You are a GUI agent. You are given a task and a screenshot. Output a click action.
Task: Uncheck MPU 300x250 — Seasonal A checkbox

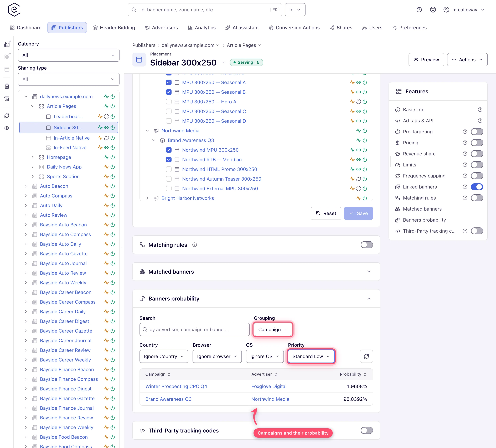tap(169, 83)
